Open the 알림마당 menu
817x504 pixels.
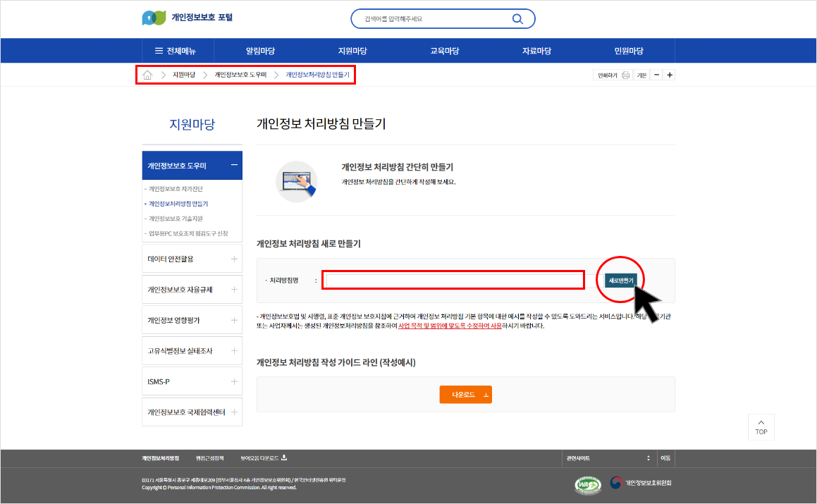tap(260, 51)
